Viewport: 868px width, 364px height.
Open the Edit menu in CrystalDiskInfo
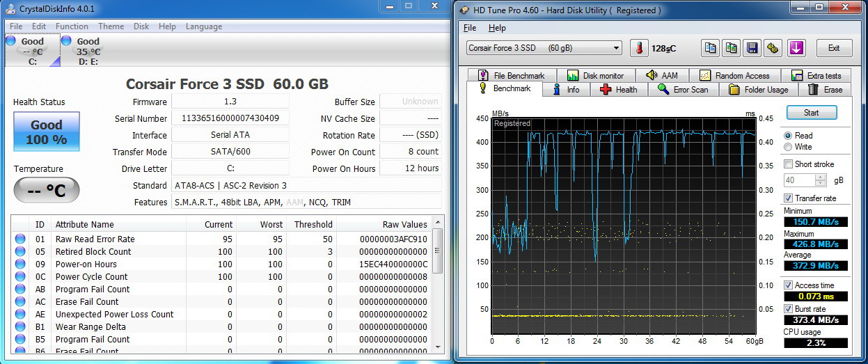click(39, 26)
